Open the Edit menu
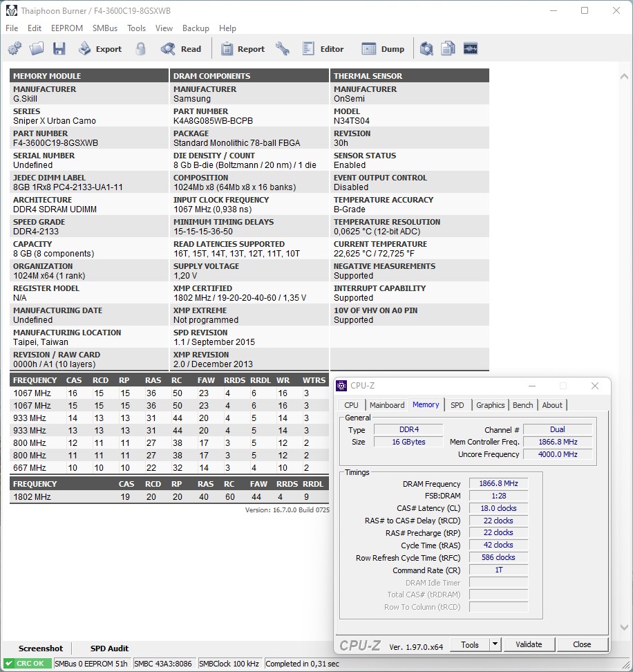This screenshot has width=633, height=672. click(35, 28)
